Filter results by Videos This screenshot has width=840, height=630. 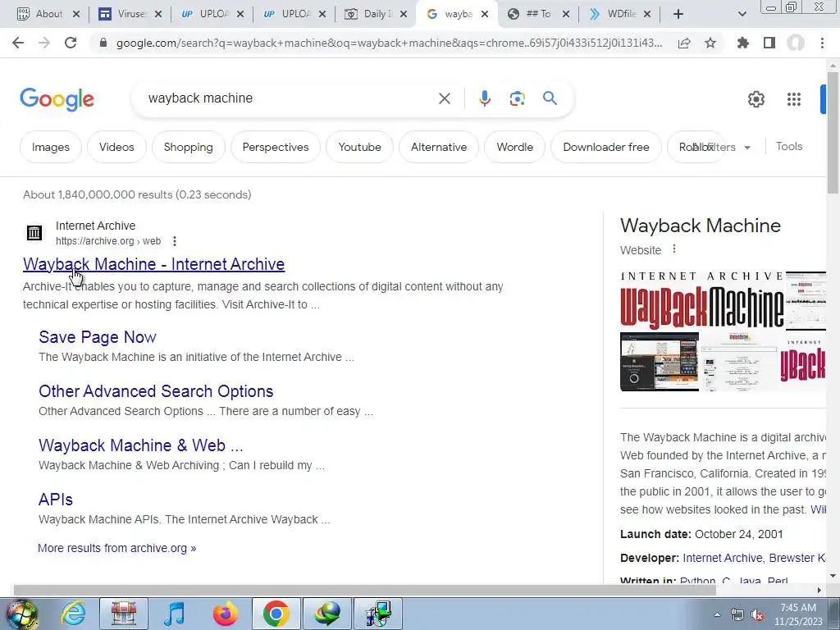[x=116, y=147]
